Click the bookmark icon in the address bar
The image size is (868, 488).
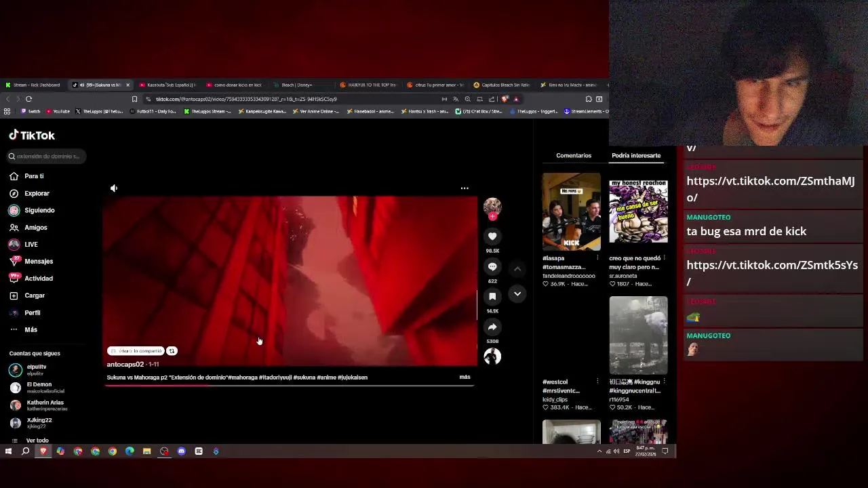[134, 99]
